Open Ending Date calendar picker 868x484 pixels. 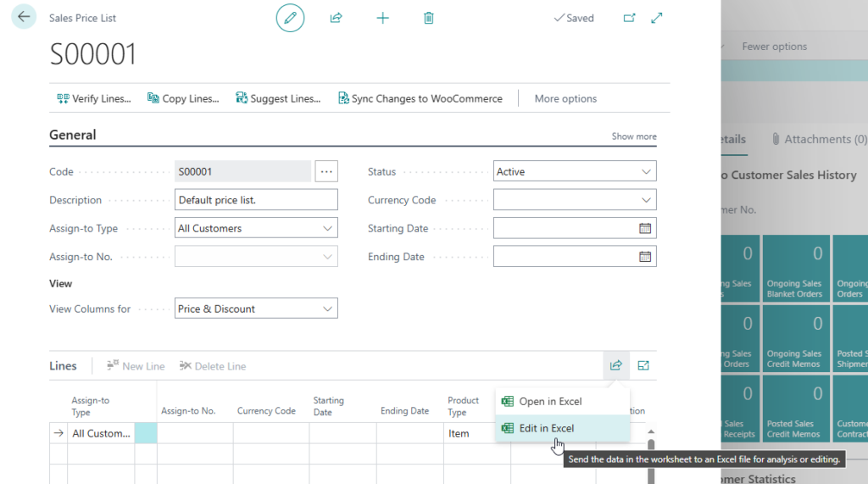[x=645, y=256]
